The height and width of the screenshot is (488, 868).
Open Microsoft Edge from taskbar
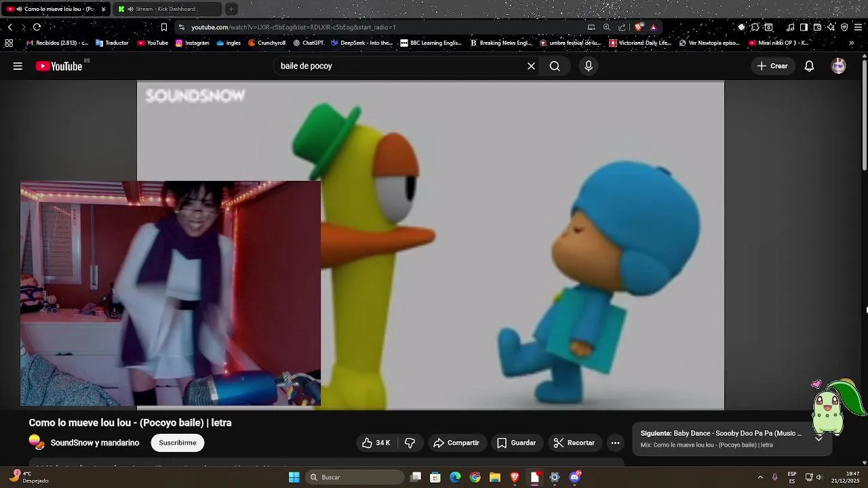pyautogui.click(x=455, y=477)
